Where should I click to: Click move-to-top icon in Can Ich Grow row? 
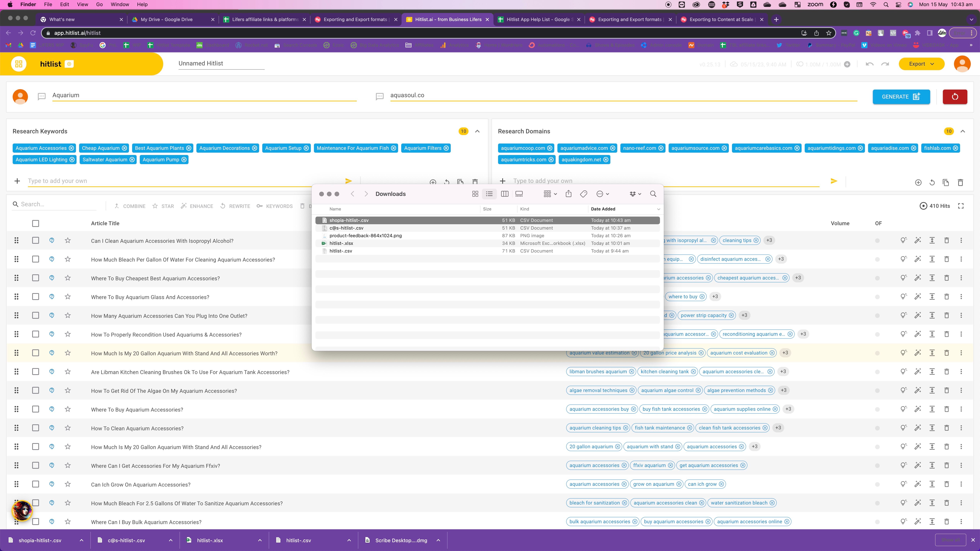tap(932, 484)
